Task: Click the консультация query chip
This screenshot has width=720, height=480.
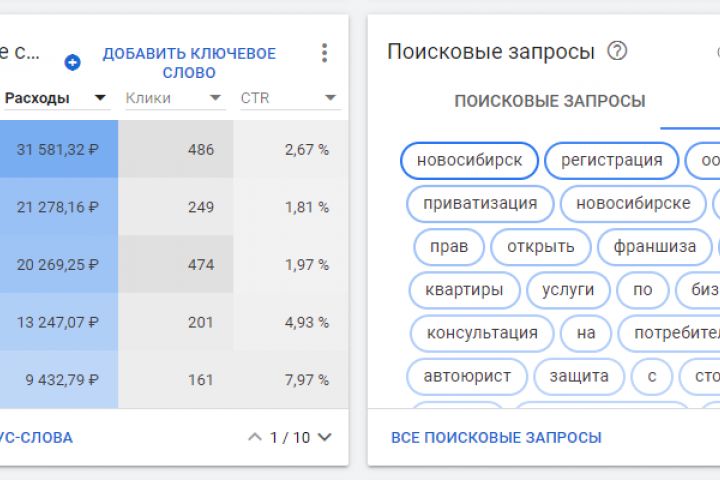Action: click(482, 333)
